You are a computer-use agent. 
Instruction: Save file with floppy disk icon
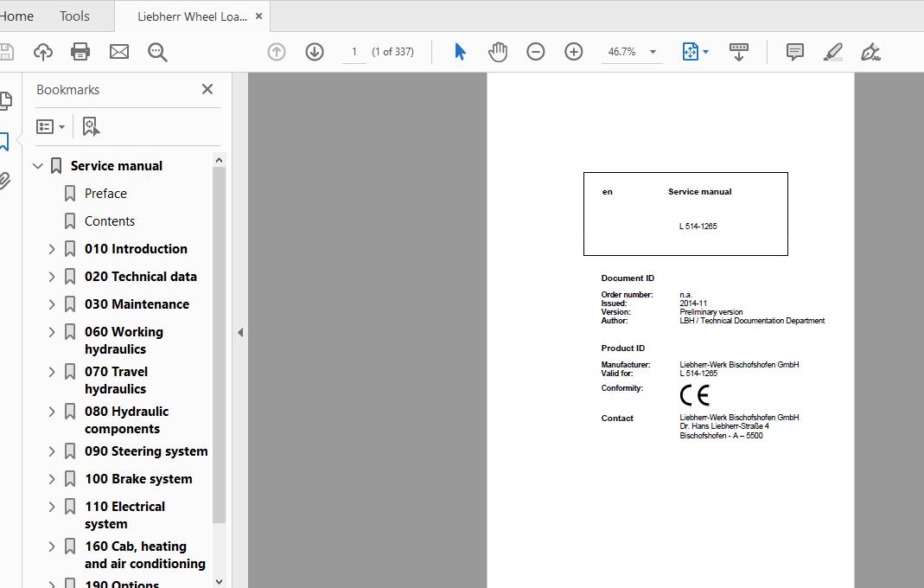(6, 52)
